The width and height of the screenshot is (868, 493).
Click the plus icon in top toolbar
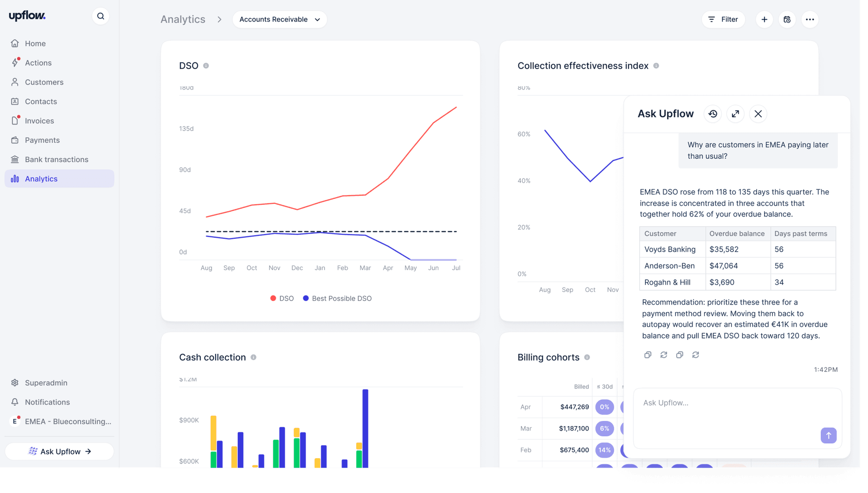(764, 19)
